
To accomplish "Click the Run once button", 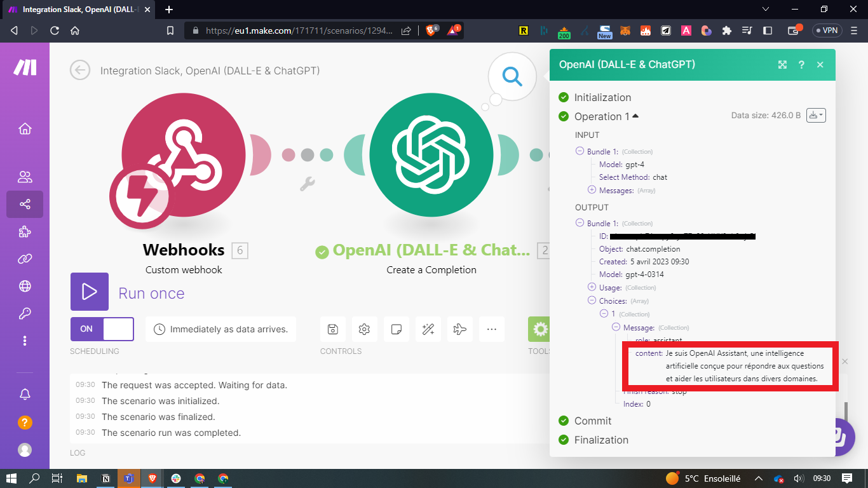I will tap(89, 292).
